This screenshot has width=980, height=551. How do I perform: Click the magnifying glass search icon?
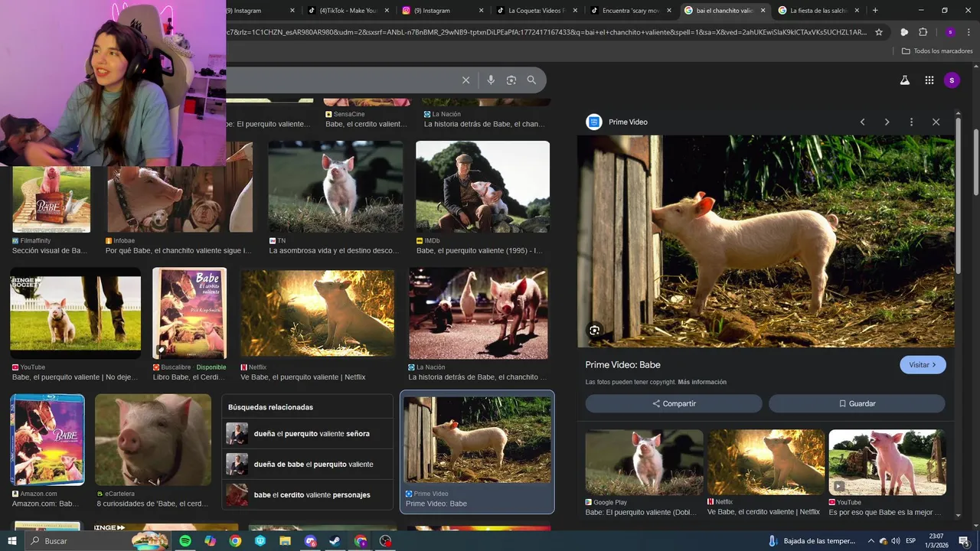coord(531,80)
